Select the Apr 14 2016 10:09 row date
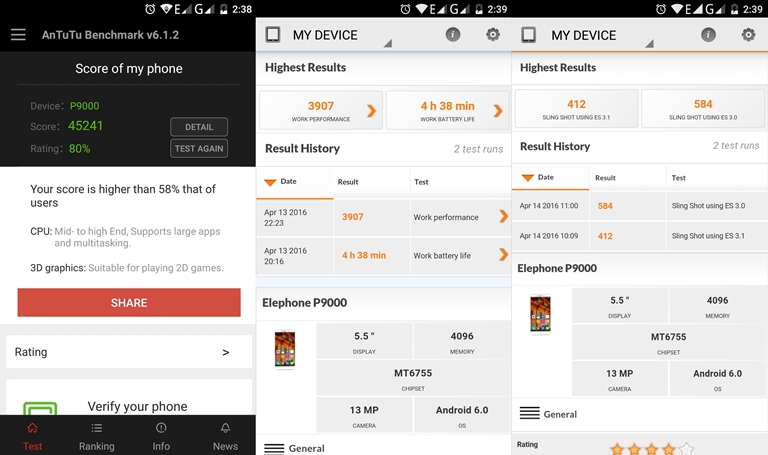 point(549,236)
